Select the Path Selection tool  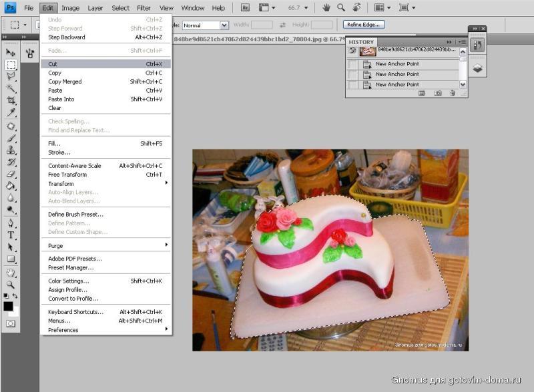click(x=11, y=247)
